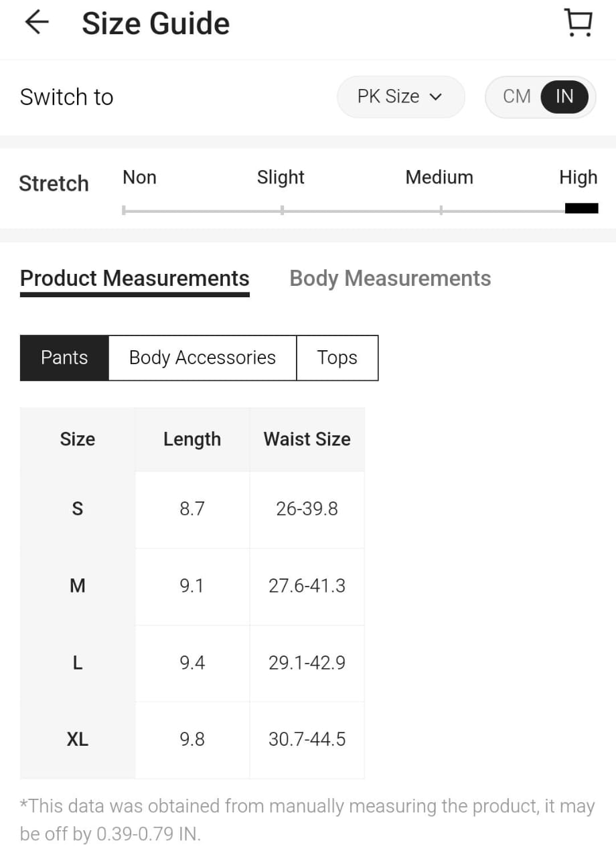The height and width of the screenshot is (857, 616).
Task: Click the chevron next to PK Size
Action: tap(436, 97)
